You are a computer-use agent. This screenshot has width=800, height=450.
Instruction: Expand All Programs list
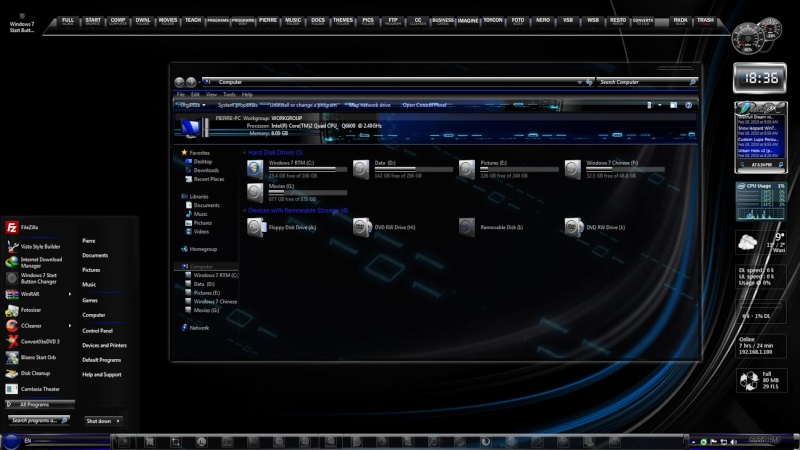click(x=40, y=405)
